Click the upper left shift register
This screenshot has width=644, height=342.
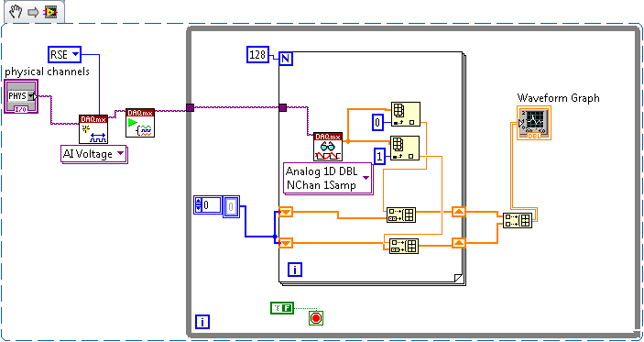286,212
